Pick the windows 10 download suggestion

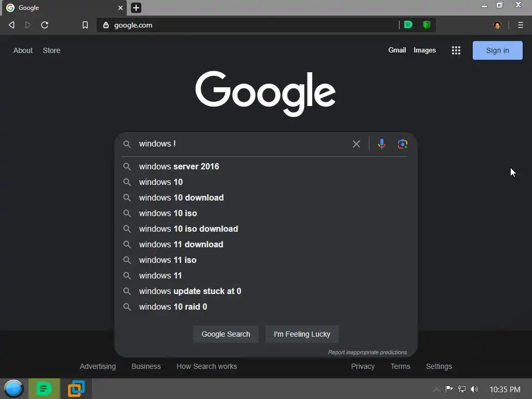(265, 198)
